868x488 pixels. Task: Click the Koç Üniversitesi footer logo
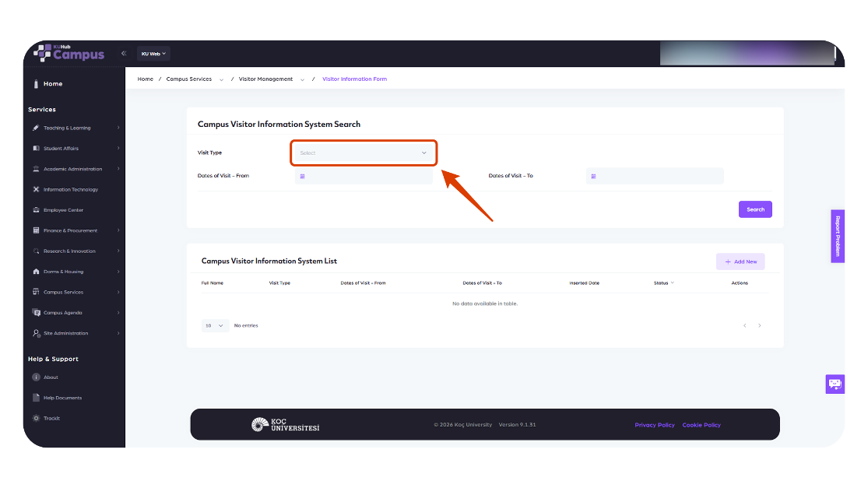[285, 424]
